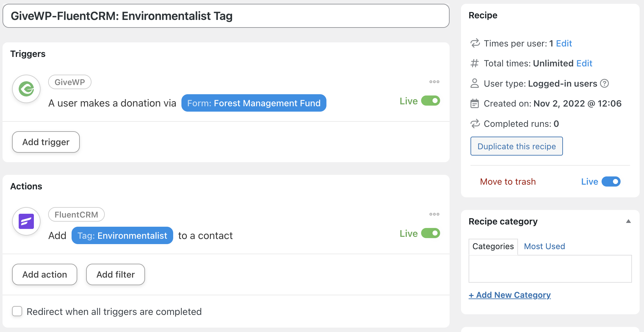Switch to the Most Used tab
This screenshot has width=644, height=332.
[x=544, y=246]
